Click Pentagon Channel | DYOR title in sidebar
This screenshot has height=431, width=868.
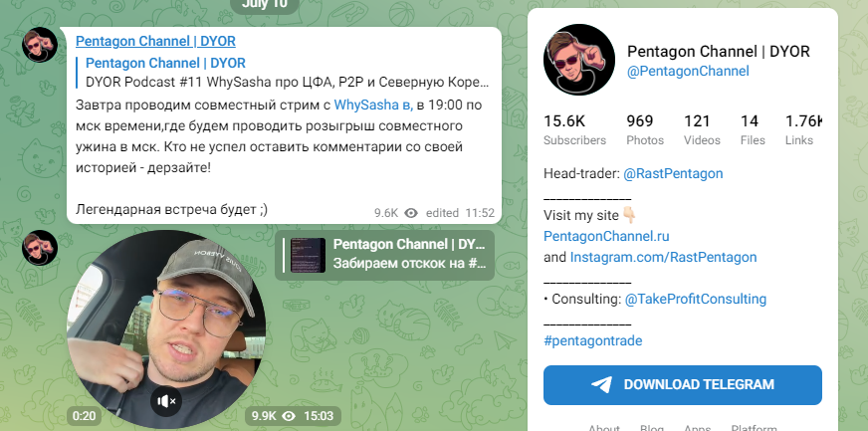coord(718,52)
